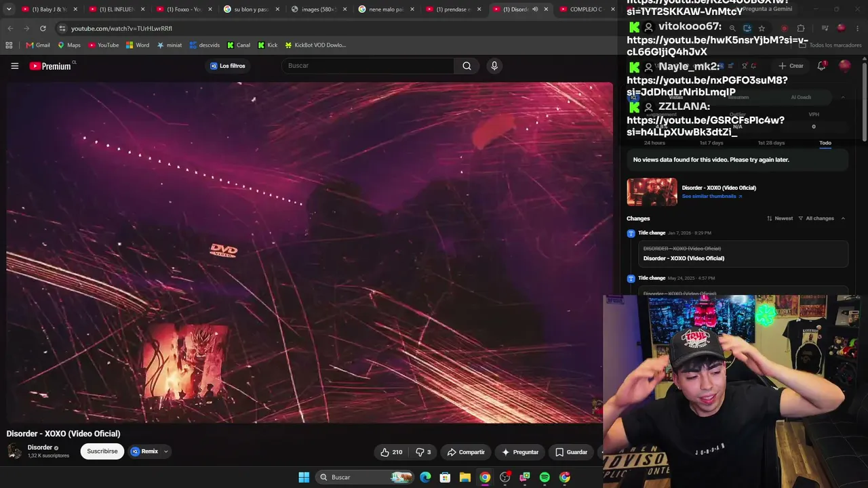Open the Windows Start menu

click(x=304, y=477)
